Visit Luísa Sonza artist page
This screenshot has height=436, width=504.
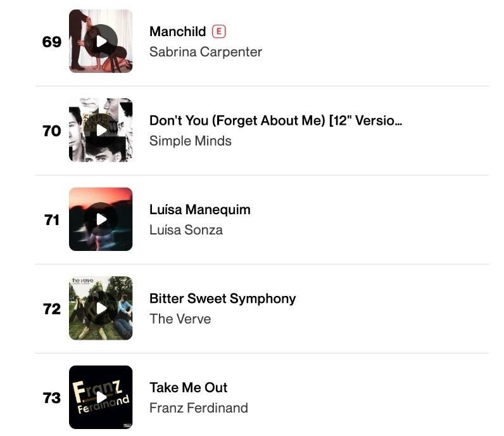[186, 230]
